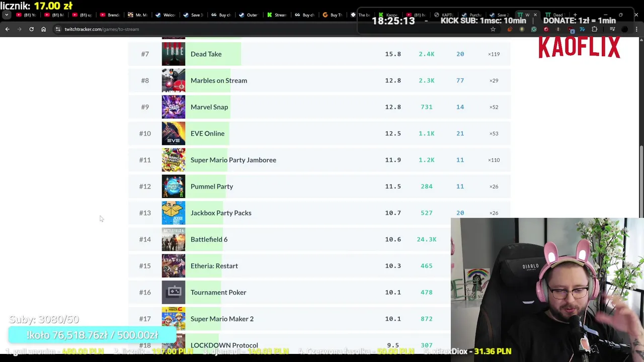Image resolution: width=644 pixels, height=362 pixels.
Task: Open the Jackbox Party Packs link
Action: coord(221,213)
